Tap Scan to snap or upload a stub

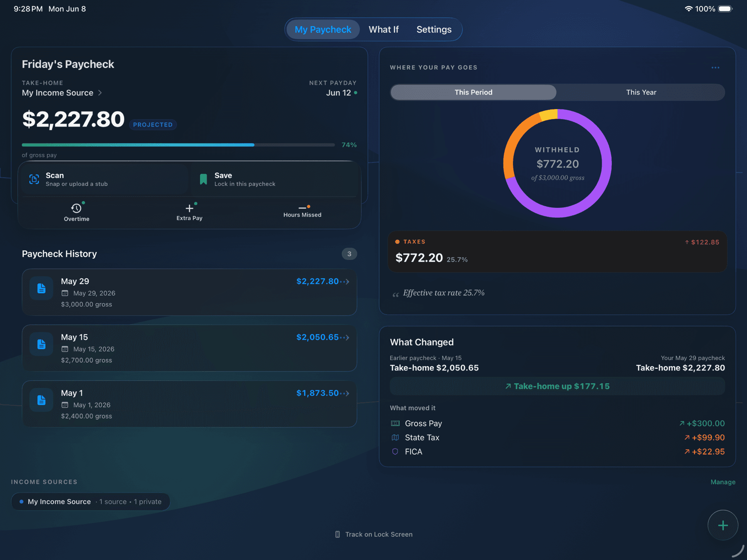coord(105,179)
